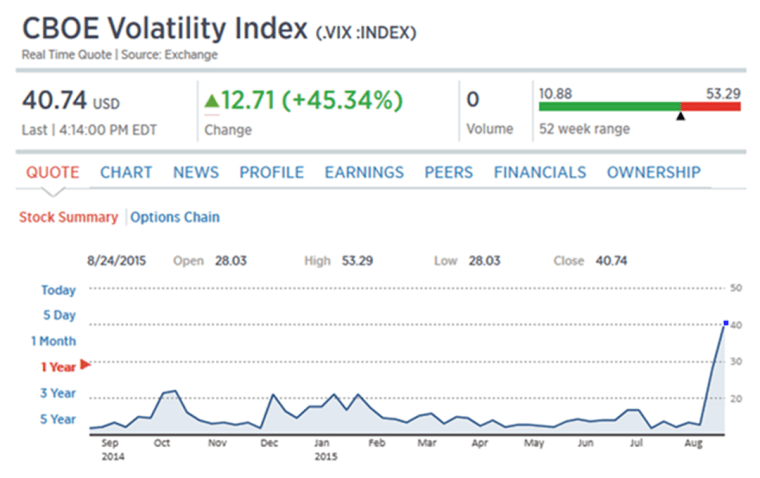Click the Low value 28.03
The height and width of the screenshot is (478, 760).
click(484, 261)
